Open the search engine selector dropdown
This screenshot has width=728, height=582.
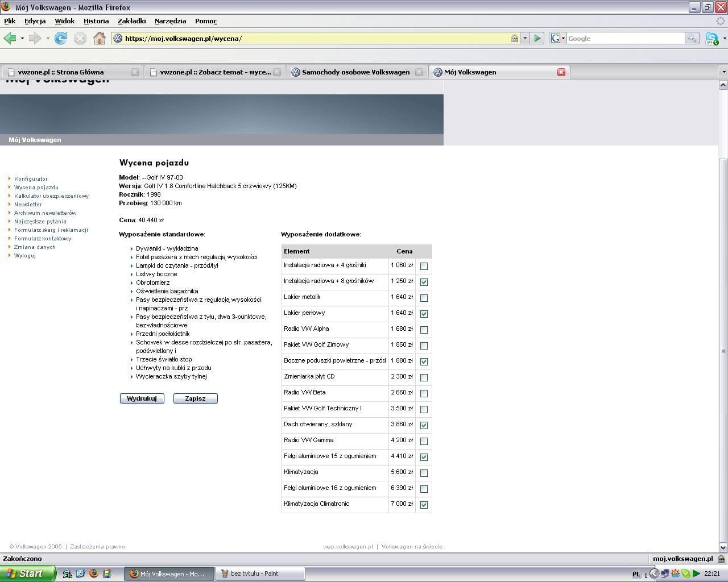[x=558, y=38]
